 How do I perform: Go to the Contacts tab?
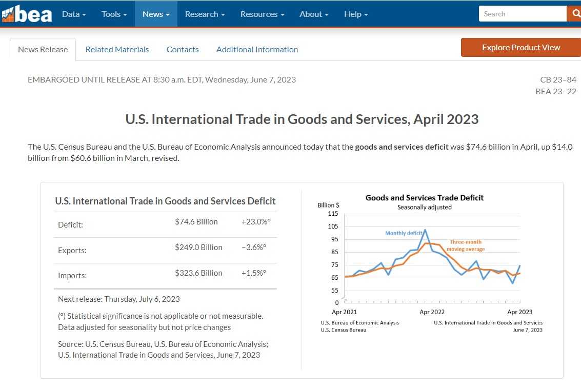tap(183, 50)
